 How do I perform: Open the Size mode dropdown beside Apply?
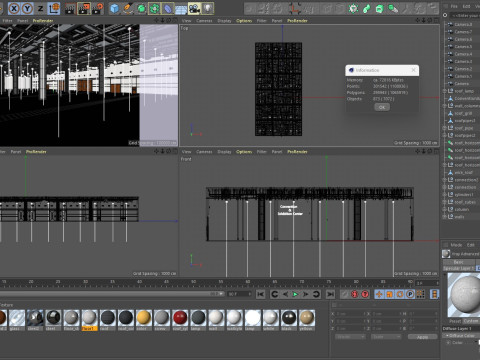[386, 337]
